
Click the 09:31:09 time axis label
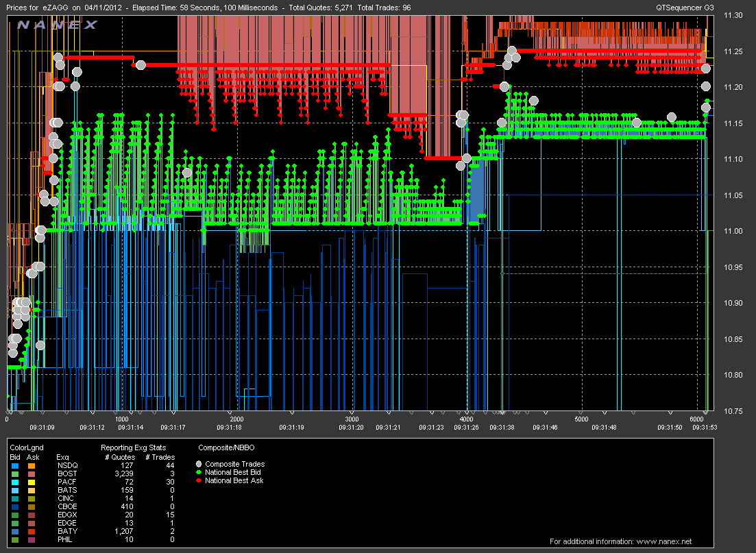[42, 427]
